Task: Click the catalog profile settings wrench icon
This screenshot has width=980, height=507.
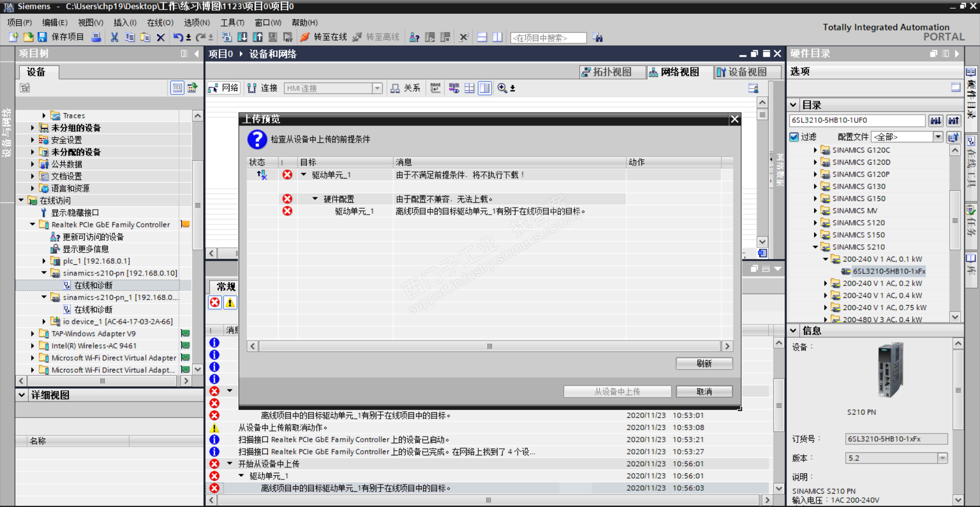Action: pyautogui.click(x=953, y=137)
